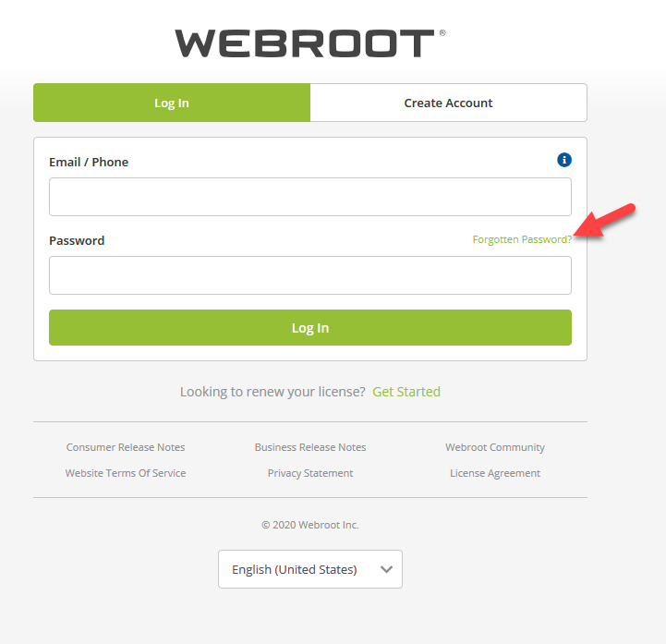
Task: Open the language dropdown chevron
Action: pos(386,569)
